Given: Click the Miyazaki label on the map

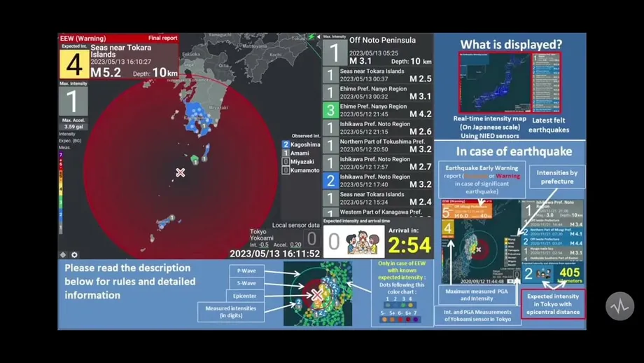Looking at the screenshot, I should (x=218, y=108).
